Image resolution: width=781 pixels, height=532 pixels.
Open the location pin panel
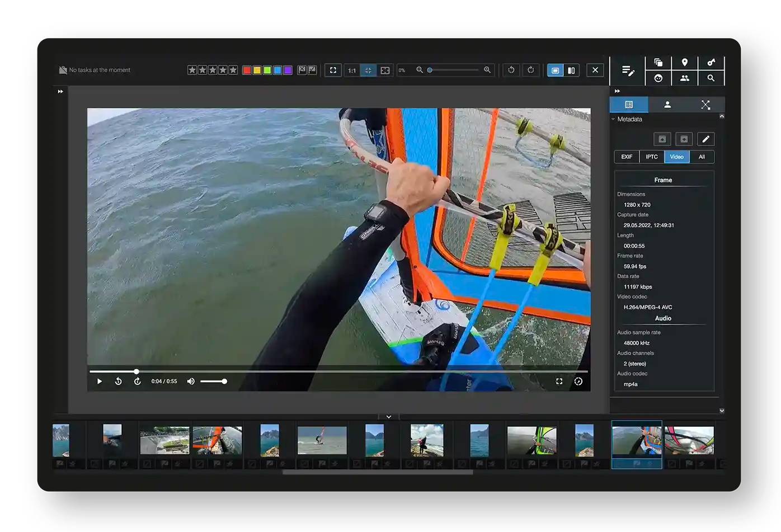(x=685, y=62)
